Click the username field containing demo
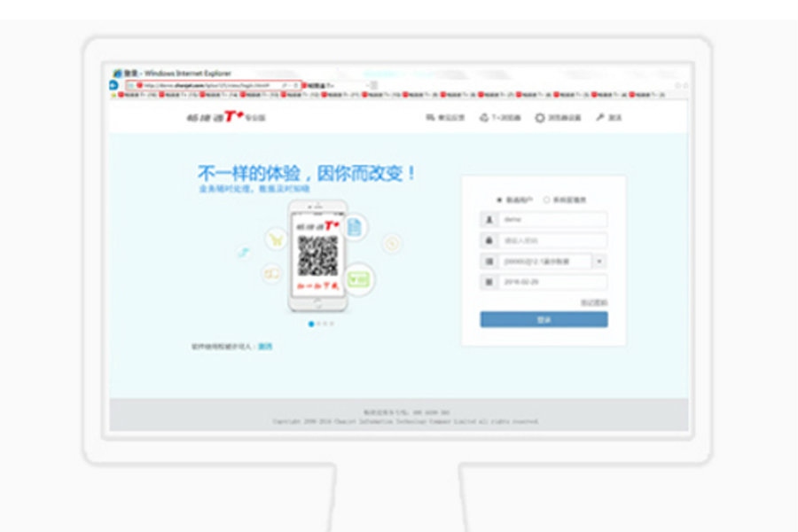The height and width of the screenshot is (532, 798). coord(552,219)
